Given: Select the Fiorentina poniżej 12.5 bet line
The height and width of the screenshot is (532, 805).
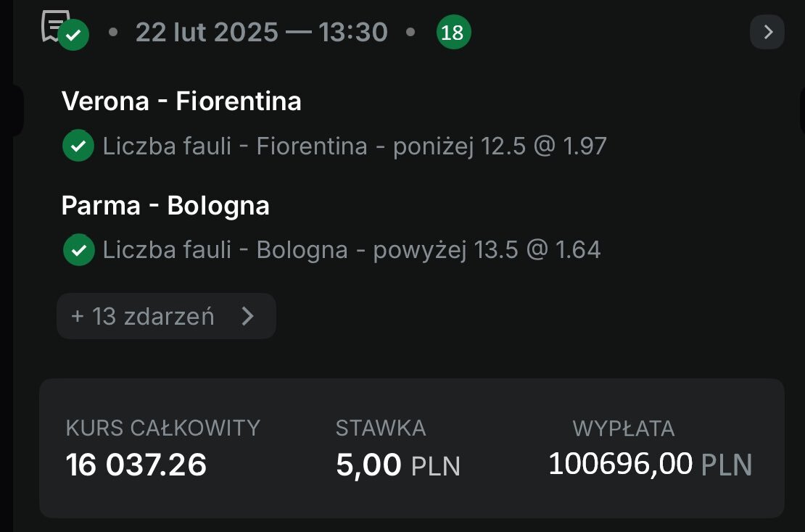Looking at the screenshot, I should [354, 146].
